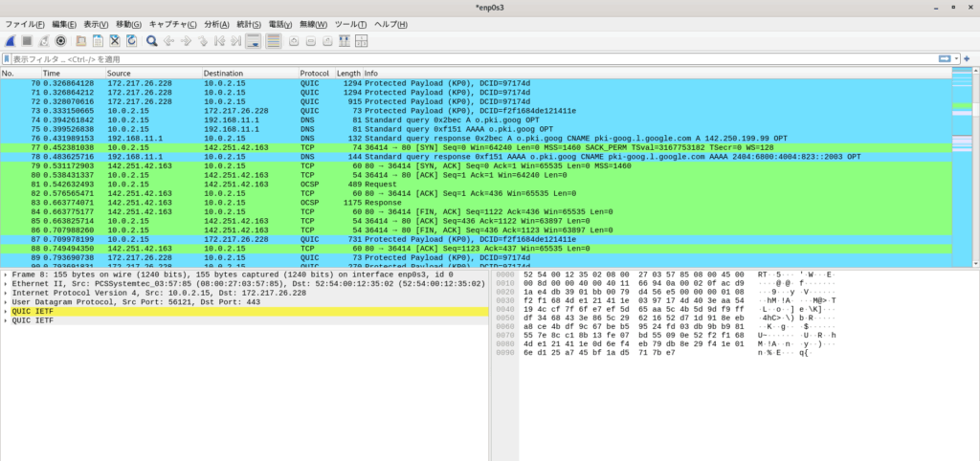
Task: Go back to previous packet
Action: [168, 40]
